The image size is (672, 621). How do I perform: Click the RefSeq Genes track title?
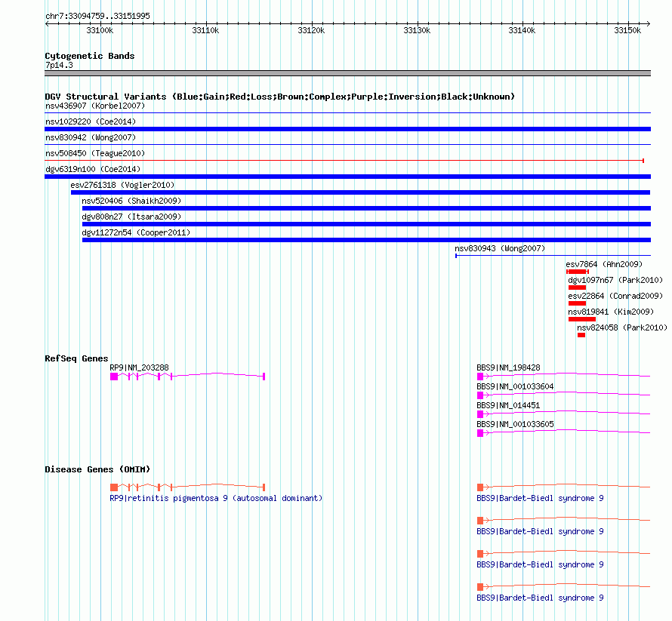click(x=77, y=358)
